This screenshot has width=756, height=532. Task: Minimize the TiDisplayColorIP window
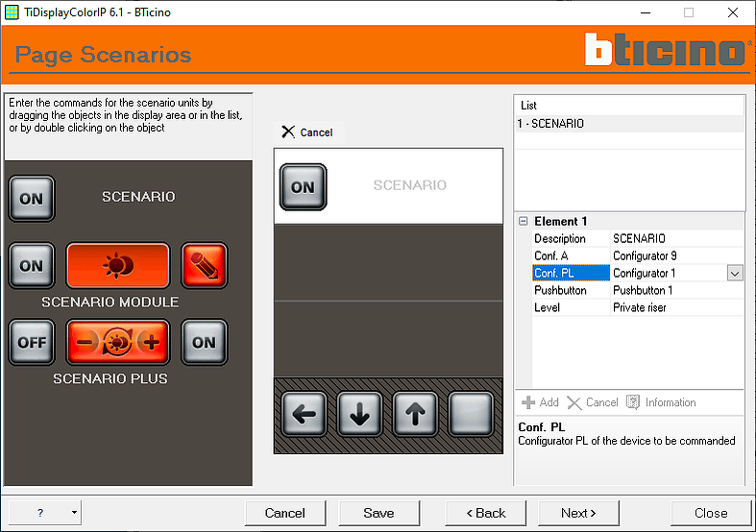pyautogui.click(x=646, y=12)
